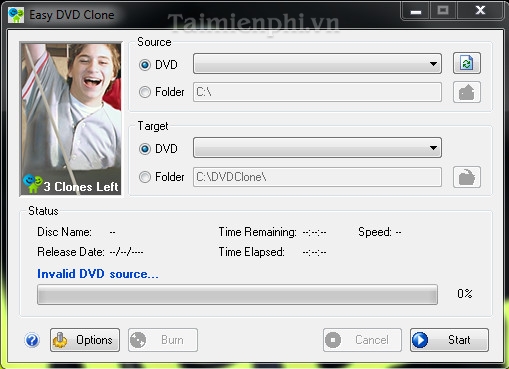Expand the Target DVD drive dropdown

tap(317, 147)
